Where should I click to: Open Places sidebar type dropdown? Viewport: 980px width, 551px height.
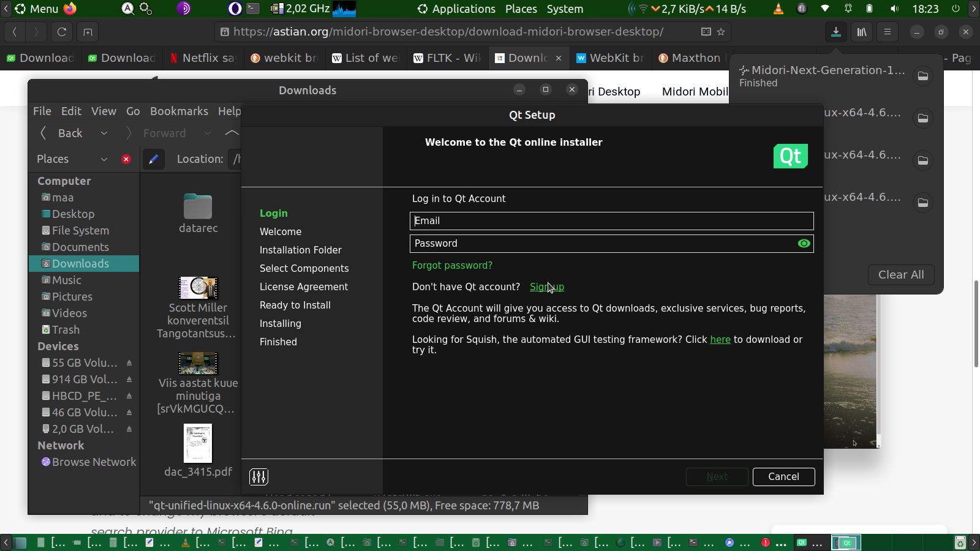coord(72,159)
